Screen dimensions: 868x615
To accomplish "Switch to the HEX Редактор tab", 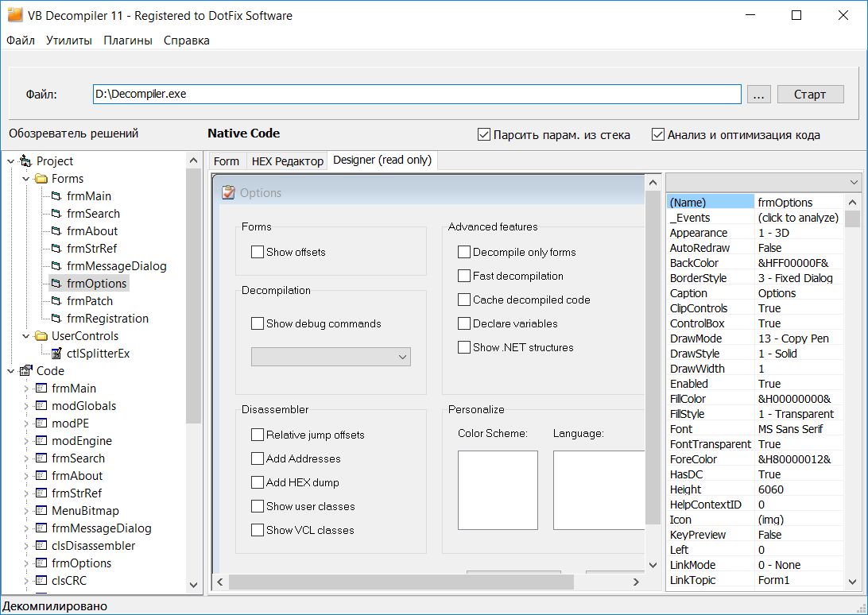I will click(287, 161).
